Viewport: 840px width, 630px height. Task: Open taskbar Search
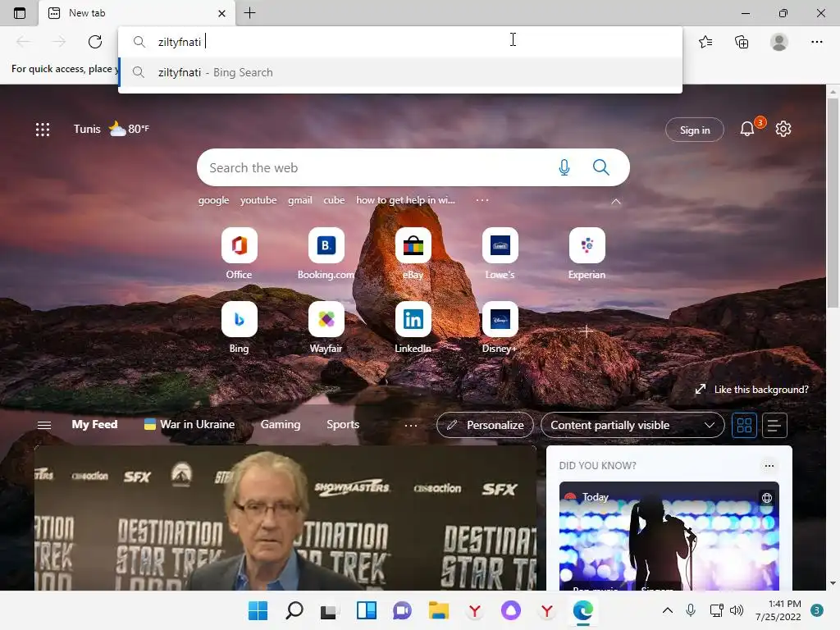pos(294,610)
